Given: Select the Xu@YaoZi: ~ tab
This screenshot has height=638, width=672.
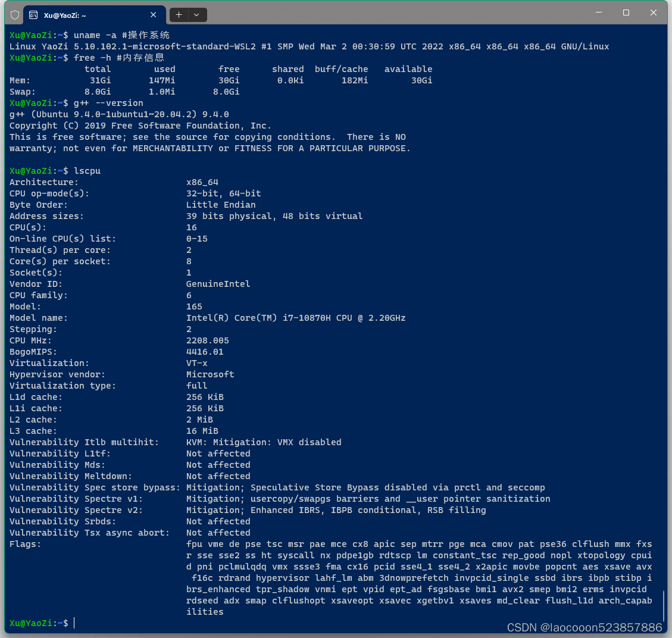Looking at the screenshot, I should tap(94, 15).
